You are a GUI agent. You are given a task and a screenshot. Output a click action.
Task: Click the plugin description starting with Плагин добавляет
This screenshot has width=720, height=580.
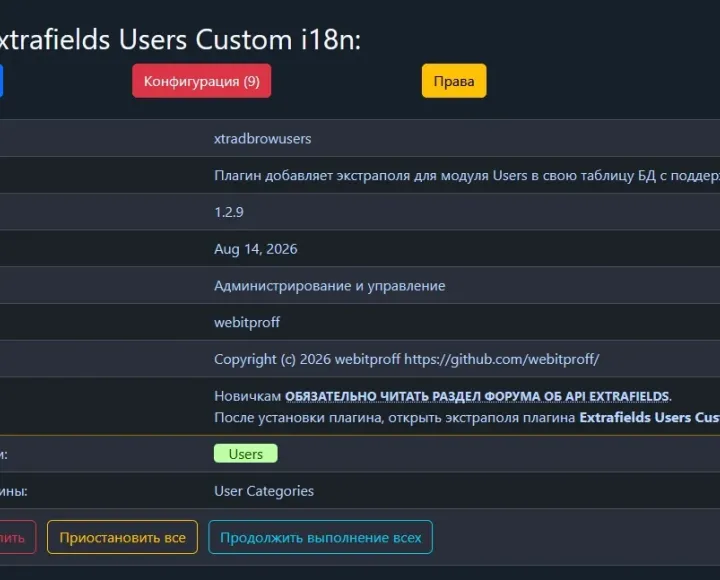click(467, 175)
